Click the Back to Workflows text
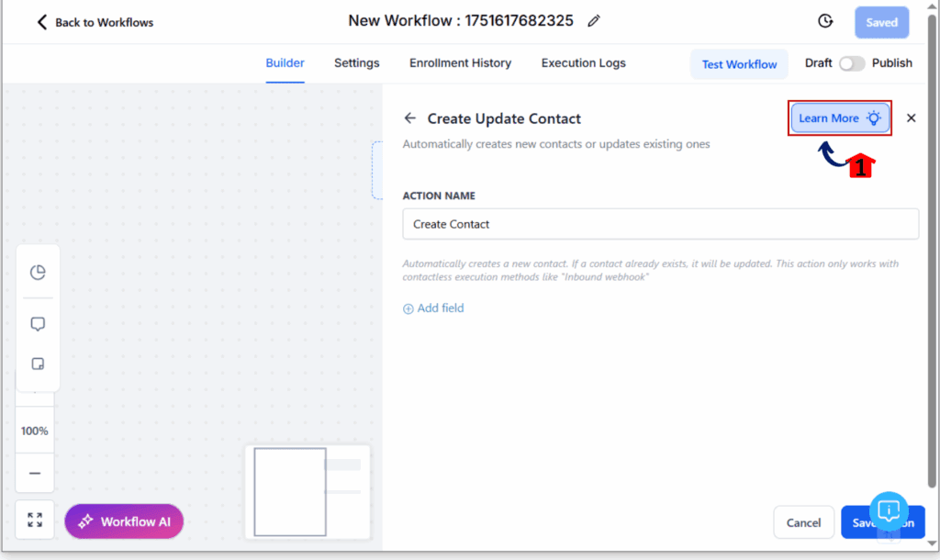Screen dimensions: 940x560 [105, 22]
